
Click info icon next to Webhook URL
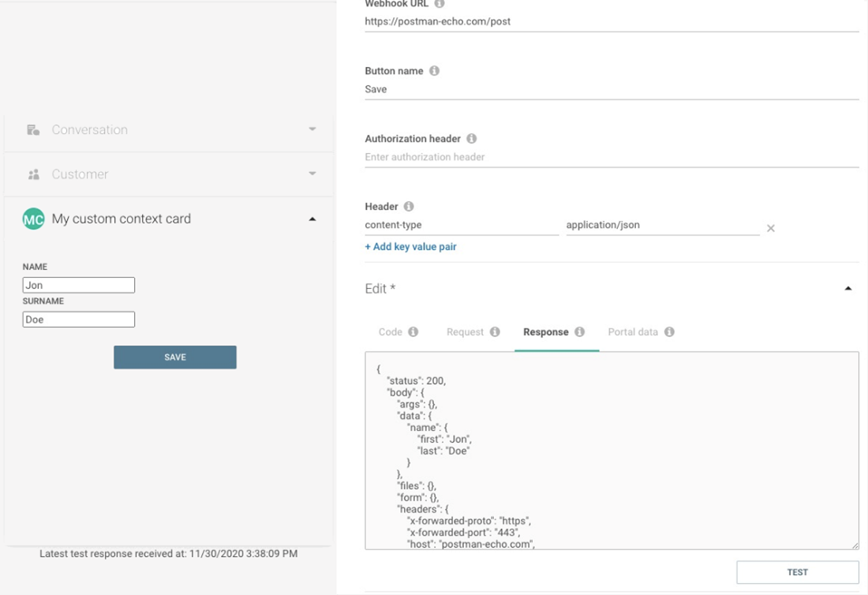point(440,4)
